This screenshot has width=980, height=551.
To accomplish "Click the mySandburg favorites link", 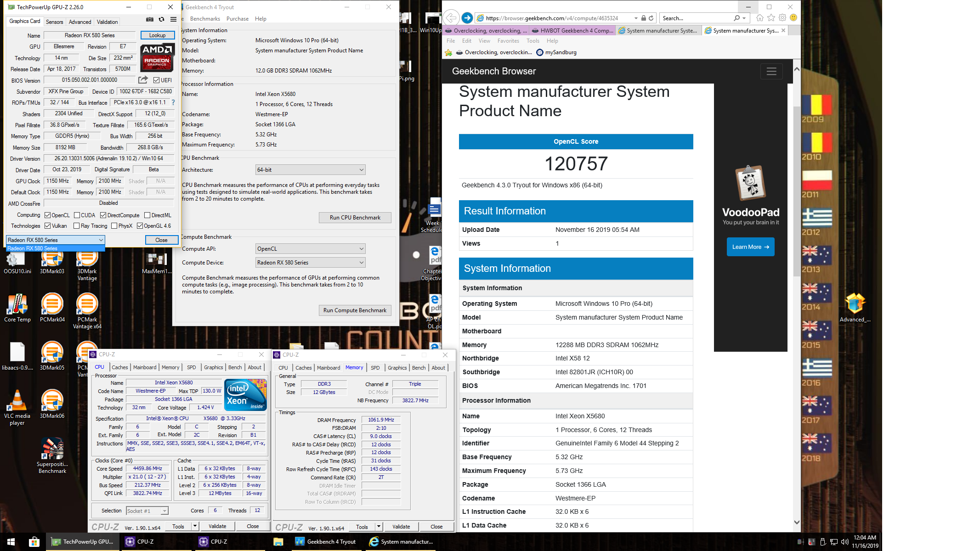I will tap(556, 52).
